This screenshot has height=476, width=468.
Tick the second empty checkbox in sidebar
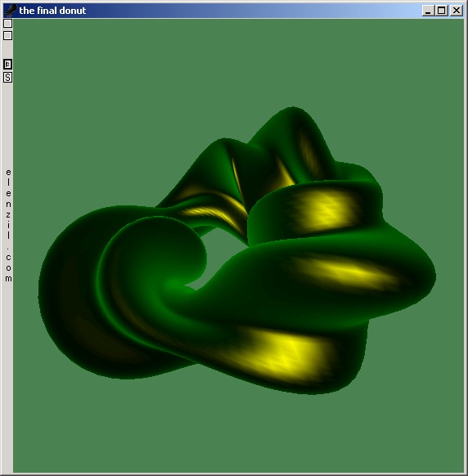(7, 35)
